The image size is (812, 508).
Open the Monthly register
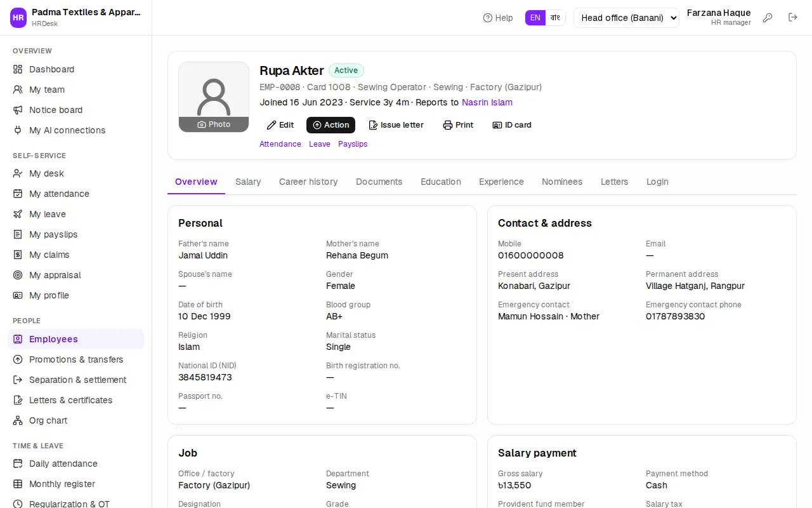(76, 484)
